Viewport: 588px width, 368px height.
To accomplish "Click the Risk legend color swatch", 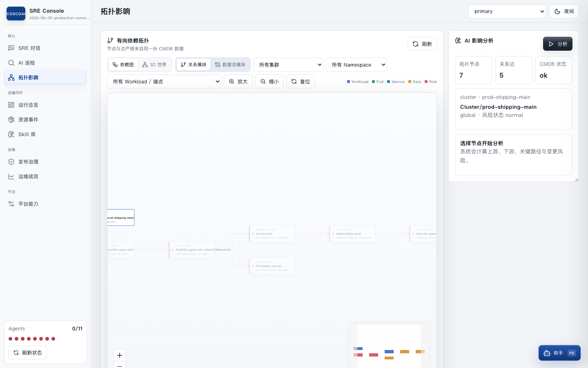I will 426,82.
